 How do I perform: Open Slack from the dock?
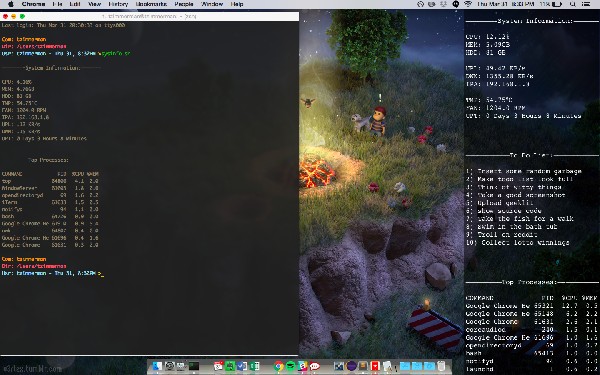pyautogui.click(x=303, y=366)
